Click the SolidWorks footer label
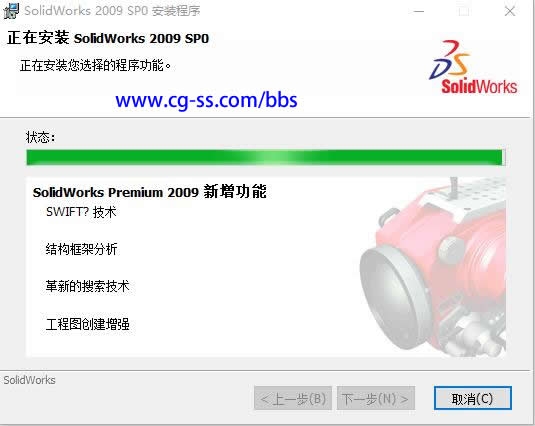Image resolution: width=535 pixels, height=426 pixels. point(29,380)
